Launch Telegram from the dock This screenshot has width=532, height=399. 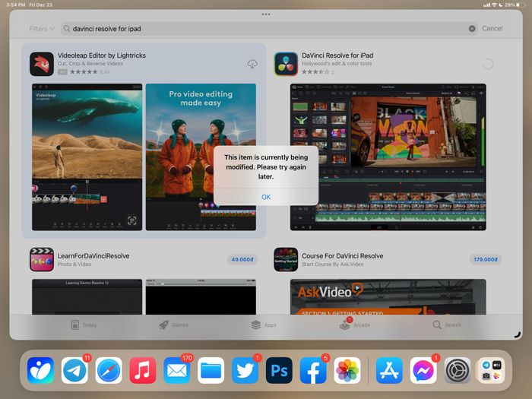pos(74,370)
